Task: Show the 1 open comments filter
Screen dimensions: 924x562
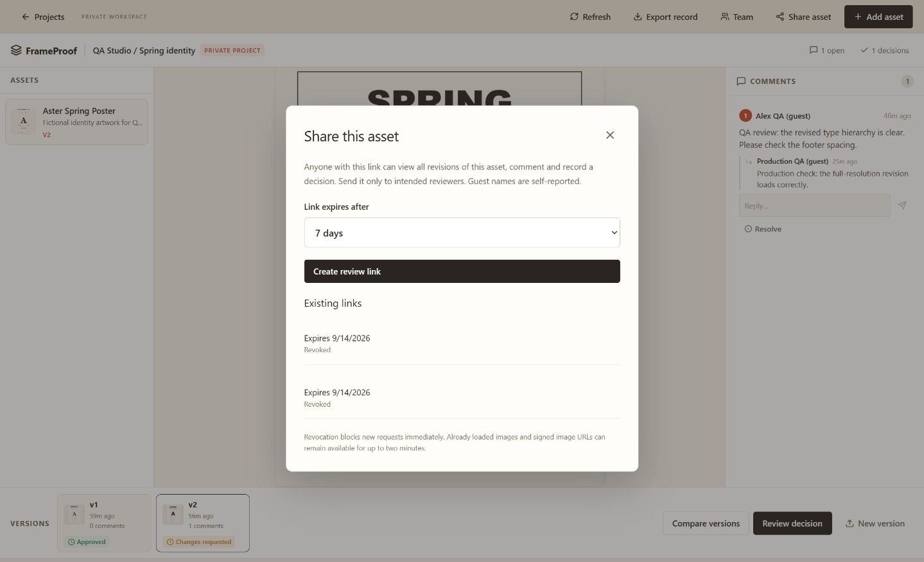Action: point(827,50)
